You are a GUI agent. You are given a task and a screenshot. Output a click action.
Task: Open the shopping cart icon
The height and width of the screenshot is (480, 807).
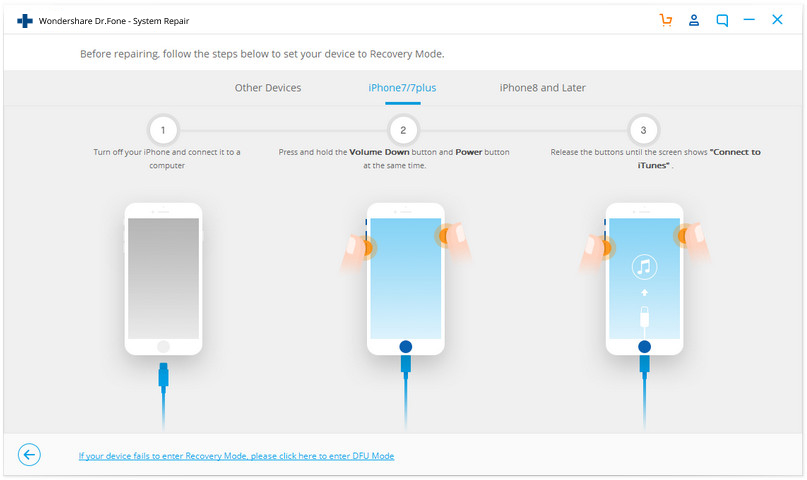click(665, 21)
